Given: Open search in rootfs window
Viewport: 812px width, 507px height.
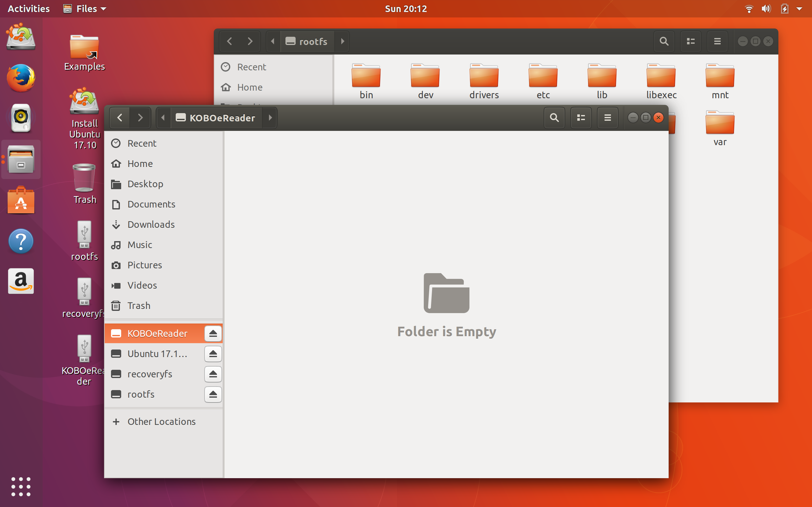Looking at the screenshot, I should [664, 41].
